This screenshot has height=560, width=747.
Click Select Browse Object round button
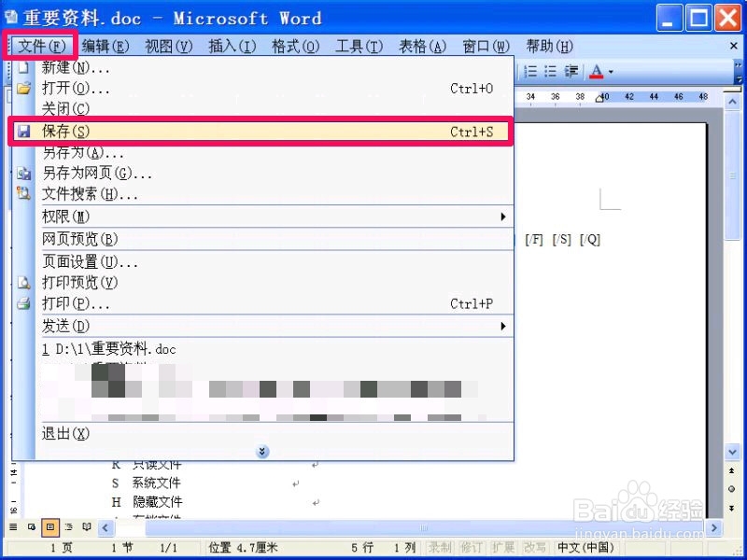(x=732, y=489)
